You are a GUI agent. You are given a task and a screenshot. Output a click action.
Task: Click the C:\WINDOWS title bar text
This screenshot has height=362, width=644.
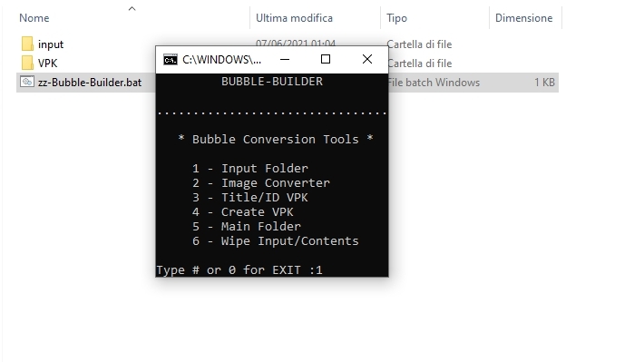pos(222,60)
